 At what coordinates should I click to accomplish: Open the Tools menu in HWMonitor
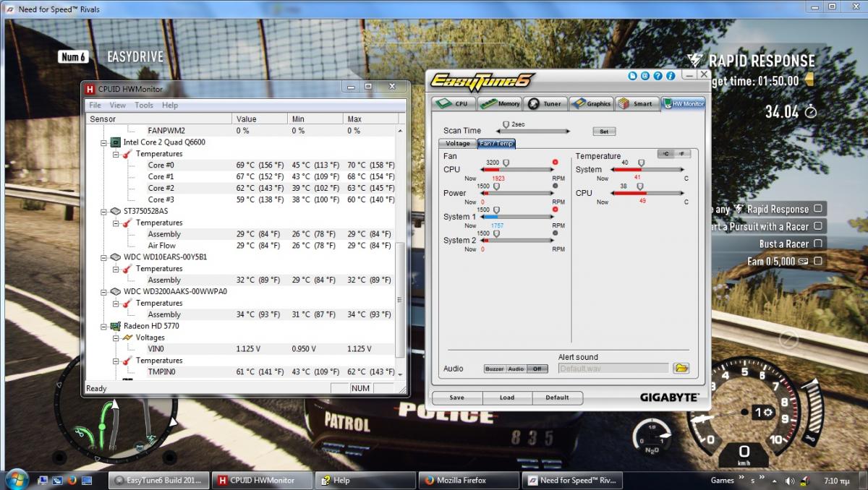144,106
